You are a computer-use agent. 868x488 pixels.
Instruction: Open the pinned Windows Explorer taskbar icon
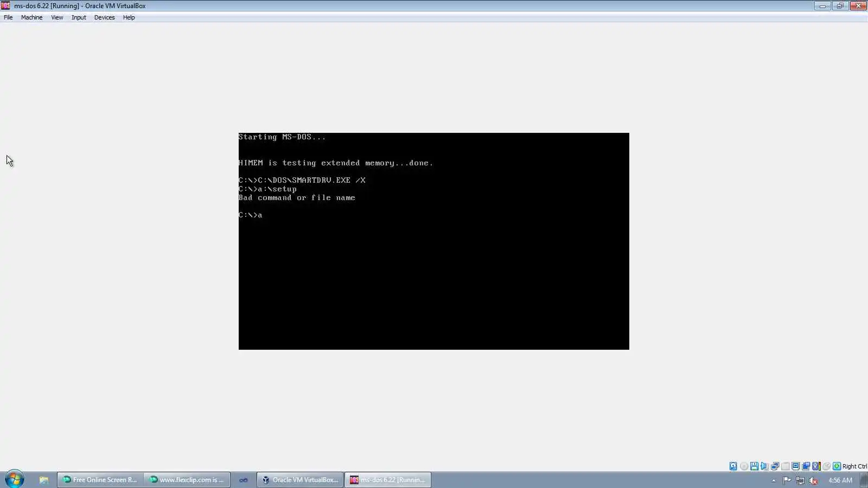pos(43,480)
